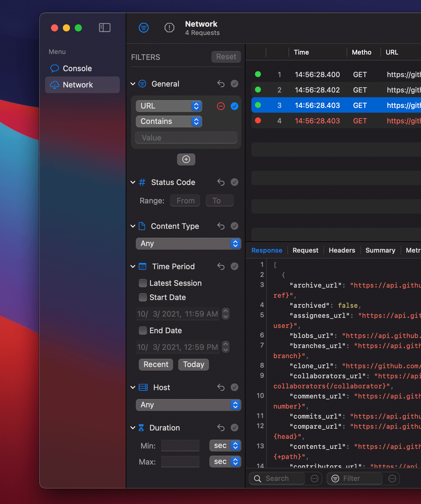Reset the Time Period filter
The width and height of the screenshot is (421, 504).
click(221, 266)
